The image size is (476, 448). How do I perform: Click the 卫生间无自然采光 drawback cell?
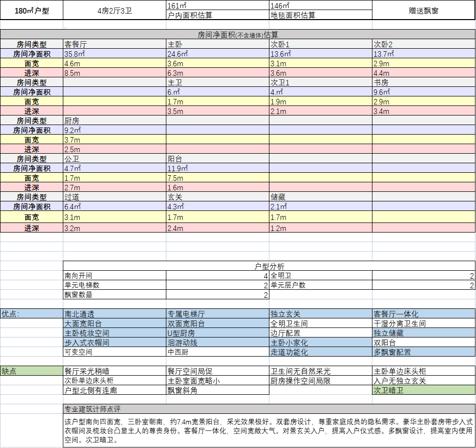click(321, 371)
